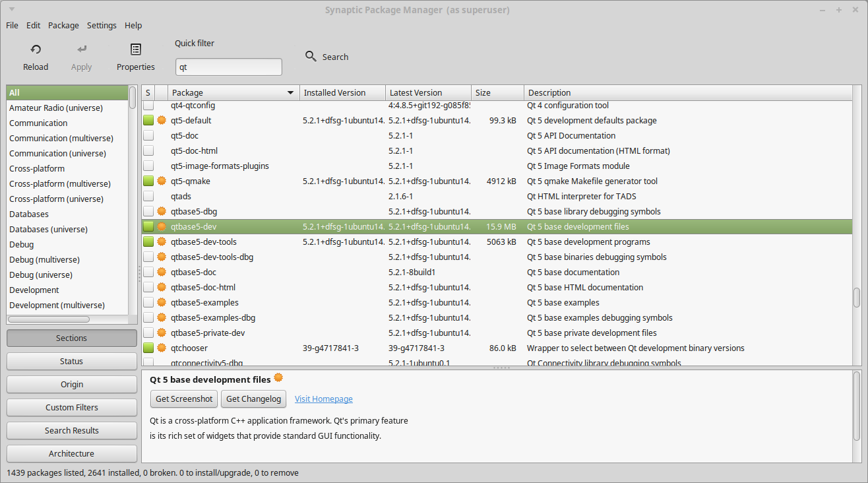Toggle installed status box for qt5-default

pos(148,121)
